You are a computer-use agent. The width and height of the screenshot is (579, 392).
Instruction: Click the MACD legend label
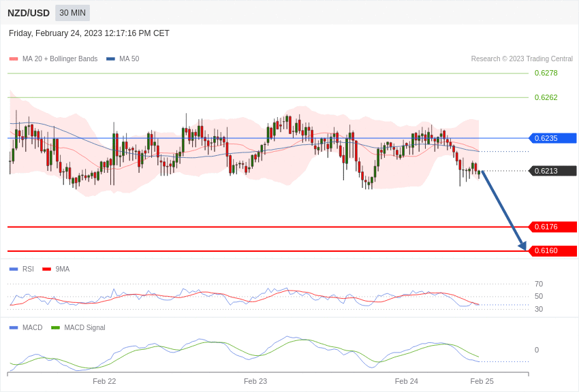tap(33, 327)
